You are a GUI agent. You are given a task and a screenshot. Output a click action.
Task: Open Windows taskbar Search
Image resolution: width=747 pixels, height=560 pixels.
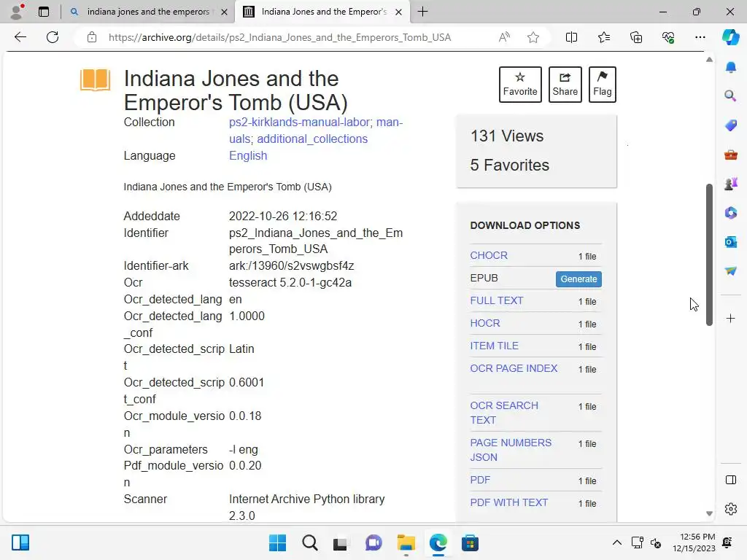(x=309, y=542)
